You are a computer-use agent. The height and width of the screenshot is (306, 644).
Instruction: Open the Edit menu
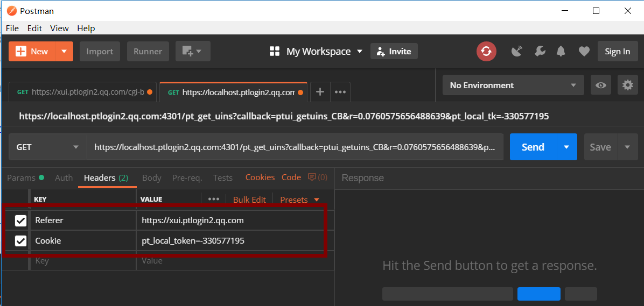[x=35, y=29]
